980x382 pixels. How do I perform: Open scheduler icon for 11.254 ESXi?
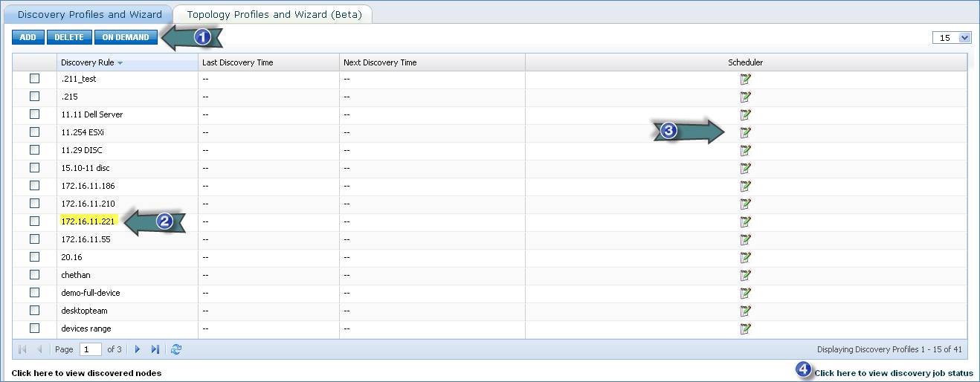745,132
